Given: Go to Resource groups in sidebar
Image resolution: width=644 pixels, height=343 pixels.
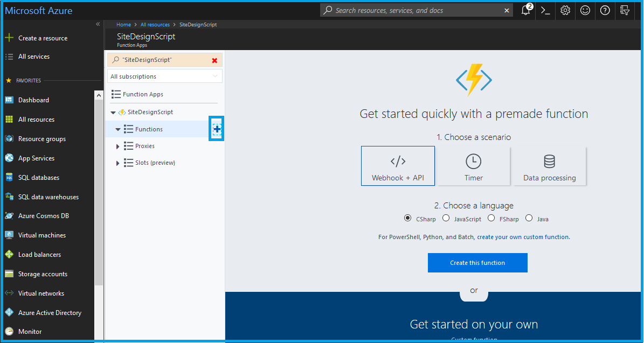Looking at the screenshot, I should (42, 139).
